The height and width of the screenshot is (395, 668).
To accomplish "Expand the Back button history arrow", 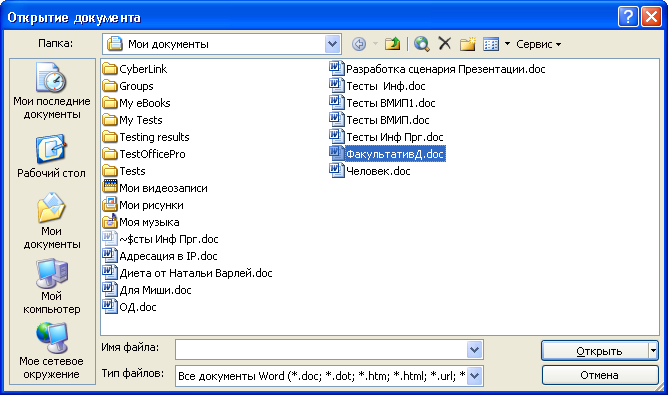I will [x=375, y=43].
